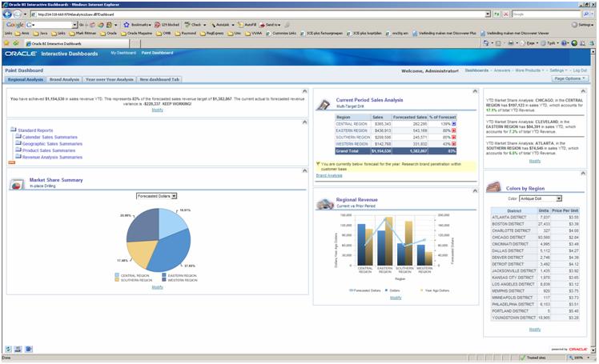Open the More Products menu
Screen dimensions: 599x364
[529, 70]
